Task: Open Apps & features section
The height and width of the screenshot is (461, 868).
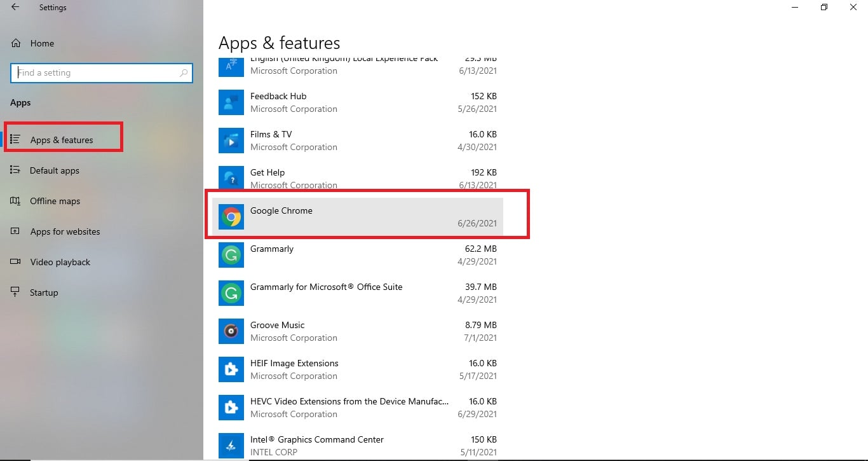Action: click(x=62, y=140)
